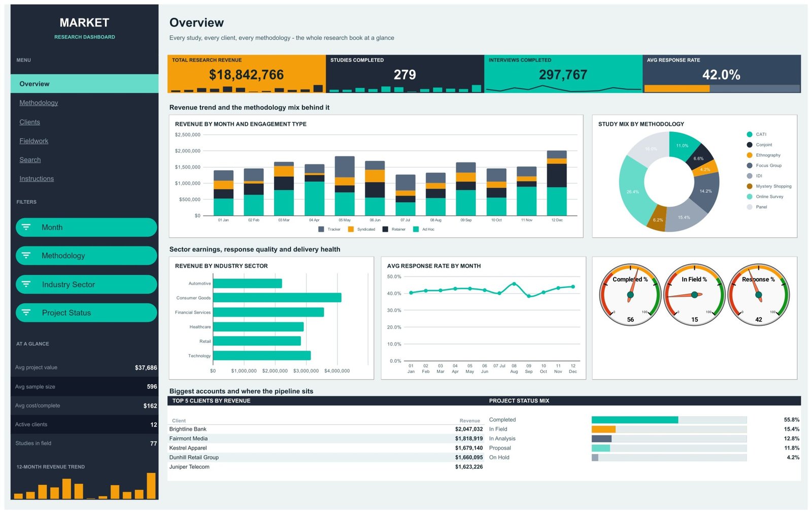This screenshot has height=514, width=812.
Task: Open the Search link in the menu
Action: [30, 159]
